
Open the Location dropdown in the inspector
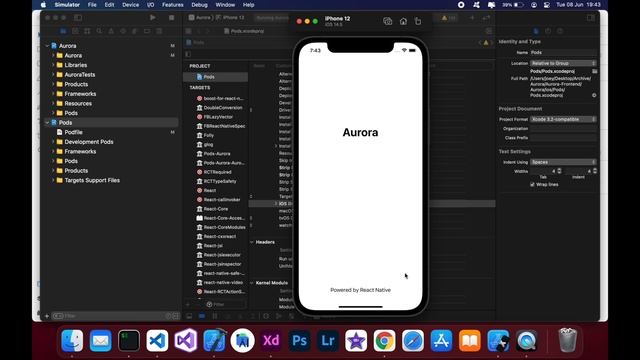tap(563, 63)
